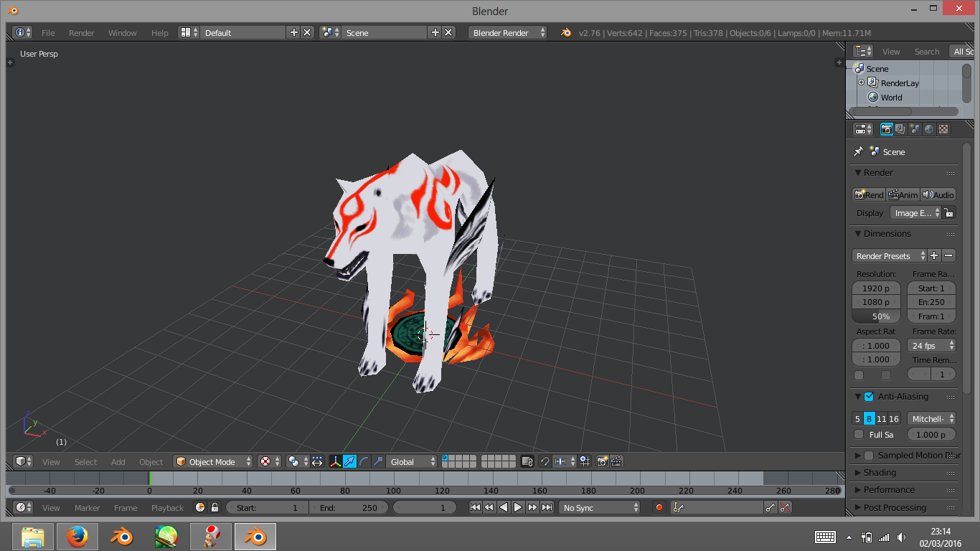The image size is (980, 551).
Task: Open the Window menu
Action: coord(122,32)
